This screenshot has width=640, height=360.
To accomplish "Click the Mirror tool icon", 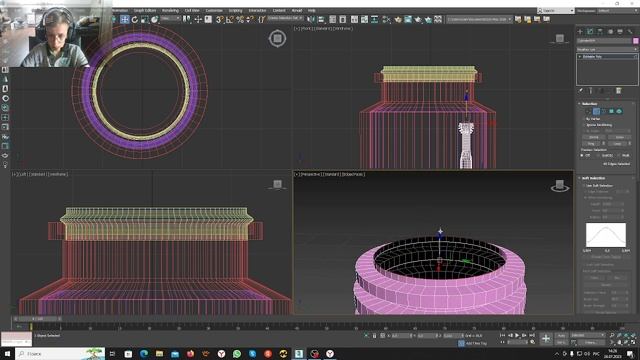I will point(311,19).
